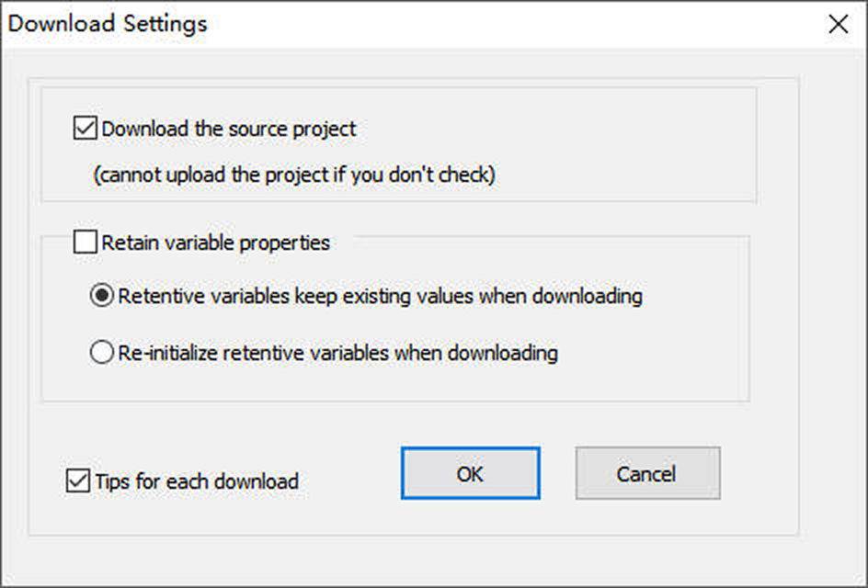This screenshot has width=868, height=588.
Task: Click the checkmark beside Tips for each download
Action: pos(78,481)
